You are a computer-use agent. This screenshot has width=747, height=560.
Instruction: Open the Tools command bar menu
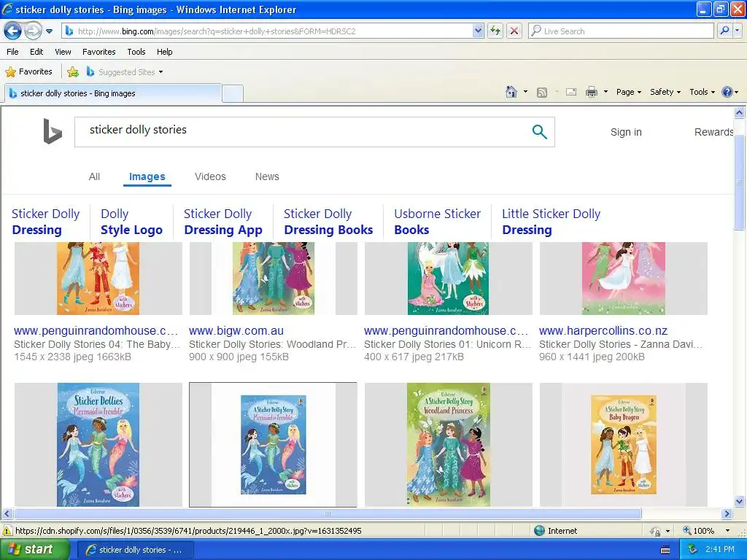[702, 92]
